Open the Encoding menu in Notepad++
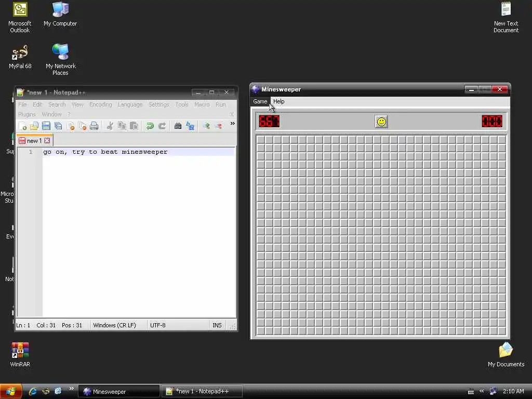Screen dimensions: 532x399 point(100,104)
